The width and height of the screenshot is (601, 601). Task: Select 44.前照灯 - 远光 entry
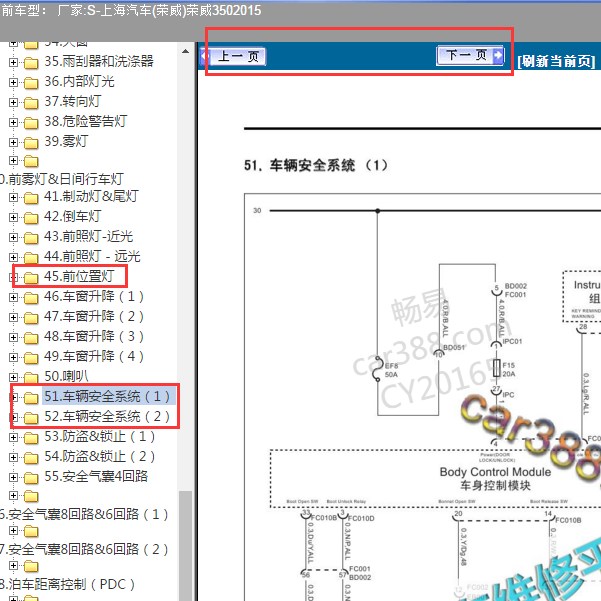point(92,256)
